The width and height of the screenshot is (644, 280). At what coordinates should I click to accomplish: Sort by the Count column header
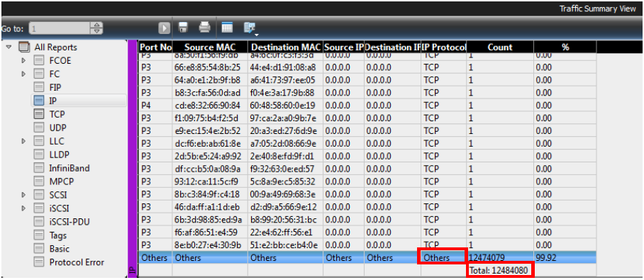click(x=500, y=47)
